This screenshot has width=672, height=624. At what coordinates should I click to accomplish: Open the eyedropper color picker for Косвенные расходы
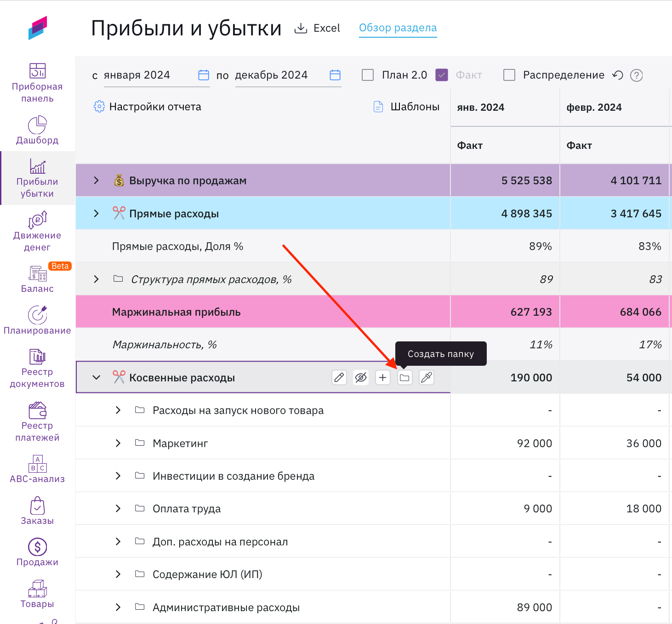(427, 378)
